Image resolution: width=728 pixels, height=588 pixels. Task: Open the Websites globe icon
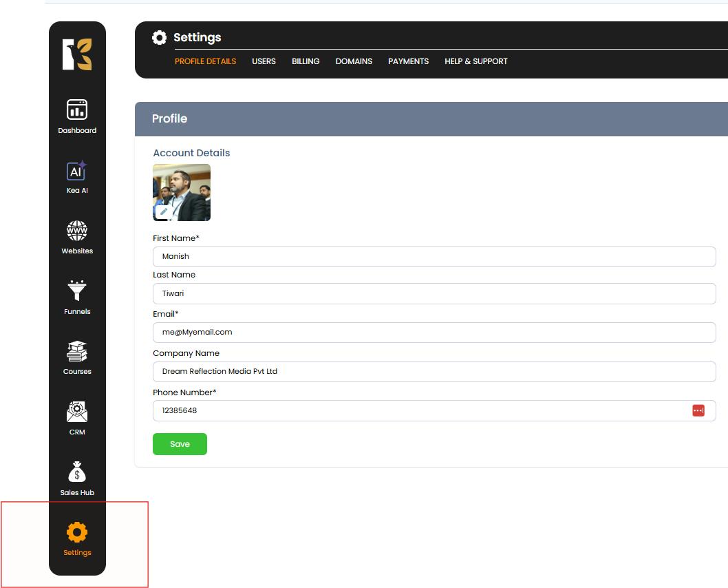(77, 231)
